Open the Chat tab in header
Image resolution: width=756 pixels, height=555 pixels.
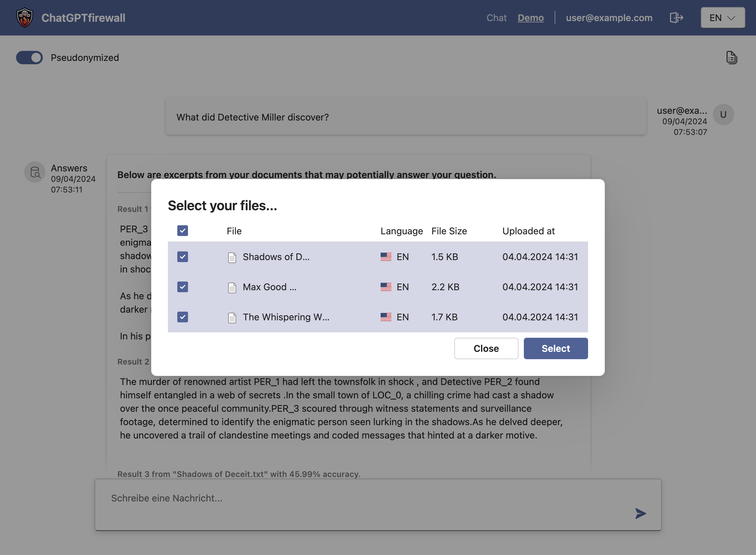(496, 17)
